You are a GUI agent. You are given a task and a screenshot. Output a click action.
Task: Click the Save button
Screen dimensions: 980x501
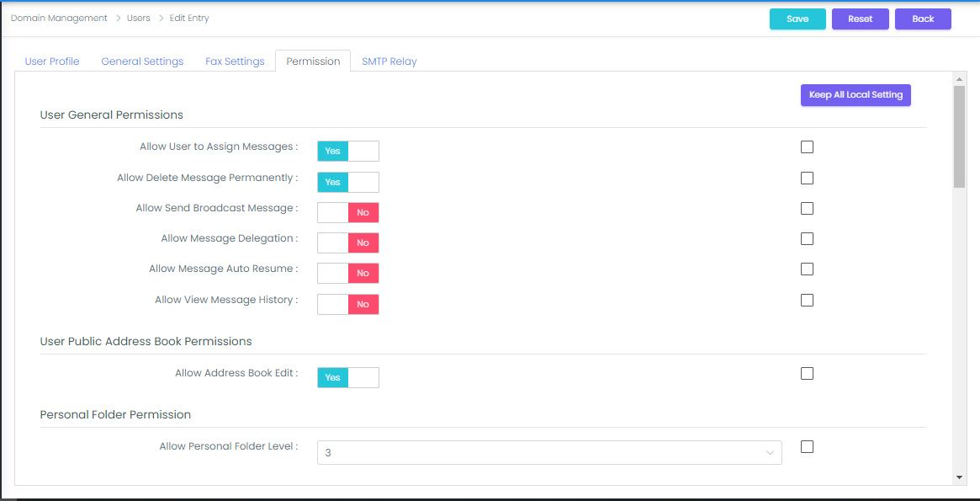[797, 19]
